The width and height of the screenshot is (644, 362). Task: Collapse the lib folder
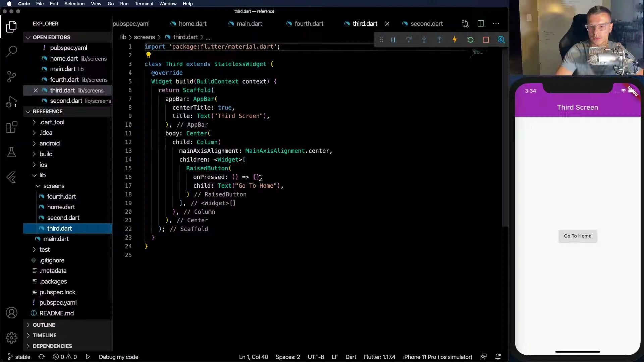42,175
